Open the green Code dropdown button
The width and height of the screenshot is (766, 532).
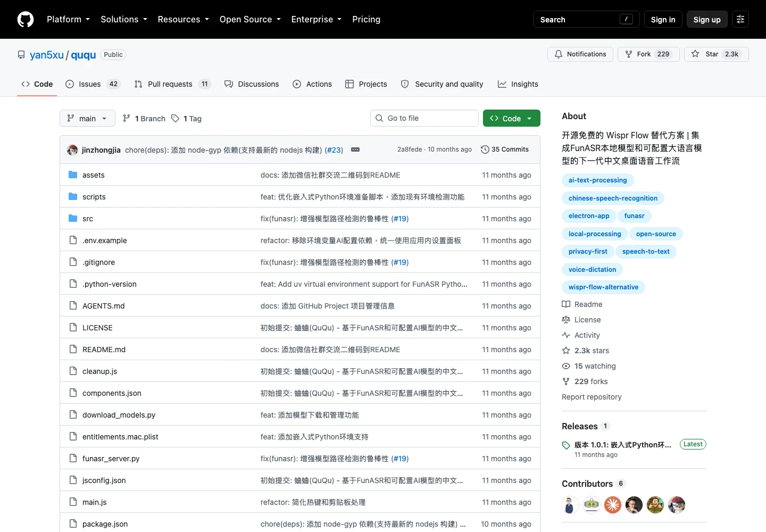pos(512,118)
